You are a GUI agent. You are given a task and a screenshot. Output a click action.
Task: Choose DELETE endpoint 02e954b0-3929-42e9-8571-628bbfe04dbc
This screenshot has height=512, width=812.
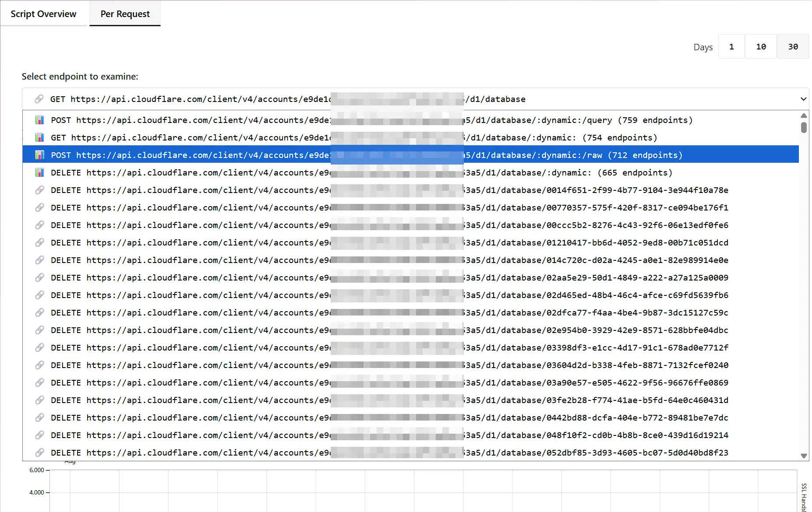[x=411, y=330]
